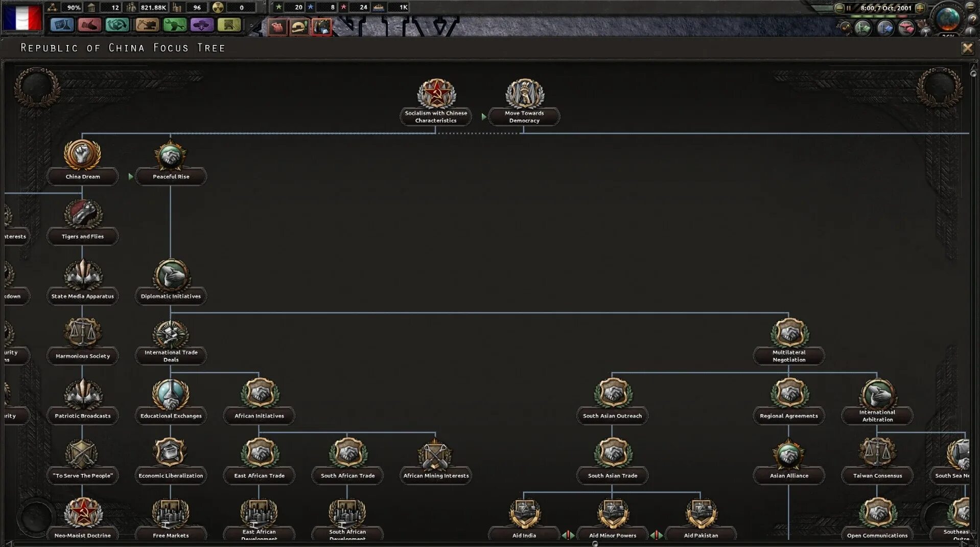Toggle pause on the date bar
980x547 pixels.
[x=849, y=8]
